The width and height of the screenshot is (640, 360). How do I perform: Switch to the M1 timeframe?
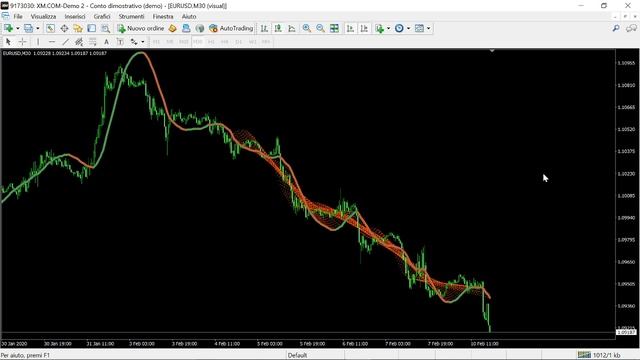tap(156, 42)
